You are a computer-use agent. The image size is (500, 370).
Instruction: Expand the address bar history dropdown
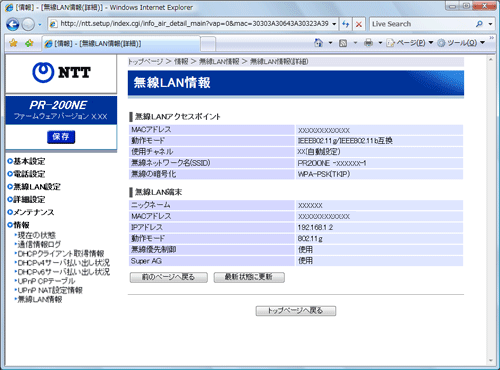[334, 24]
